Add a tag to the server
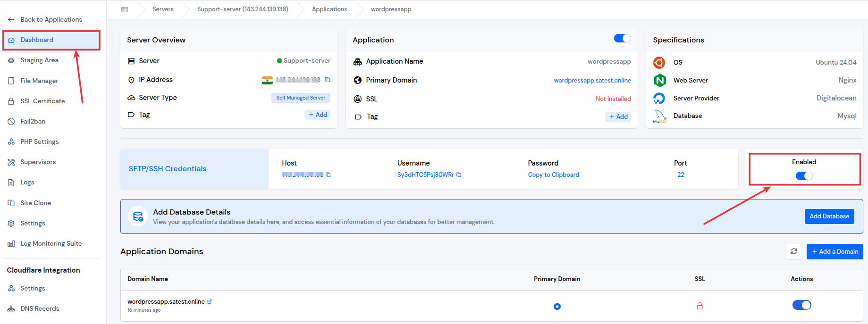The height and width of the screenshot is (324, 868). click(x=318, y=115)
